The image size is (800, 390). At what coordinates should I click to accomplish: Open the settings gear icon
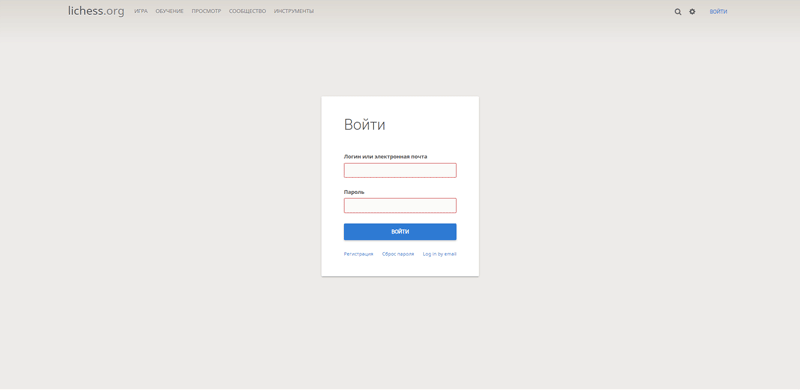point(692,11)
